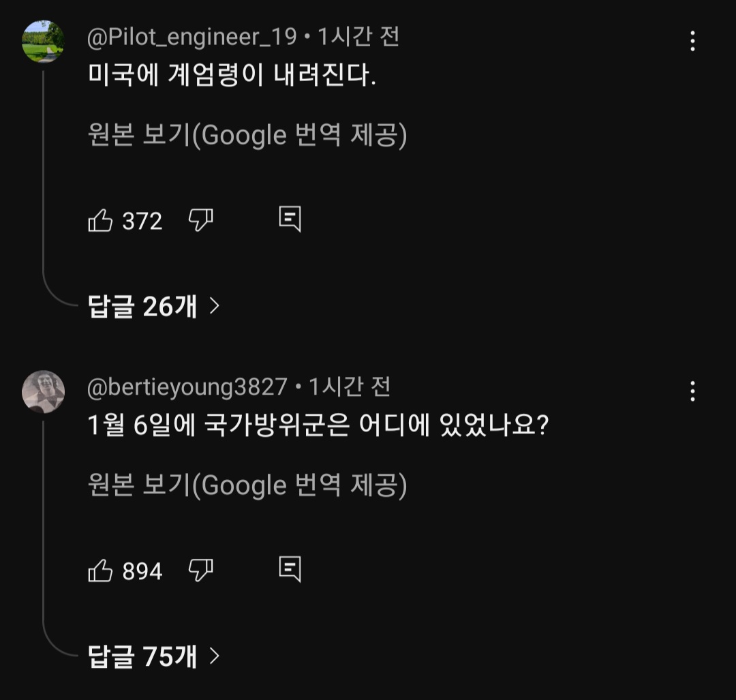The image size is (736, 700).
Task: Dislike the bertieyoung3827 comment
Action: 200,570
